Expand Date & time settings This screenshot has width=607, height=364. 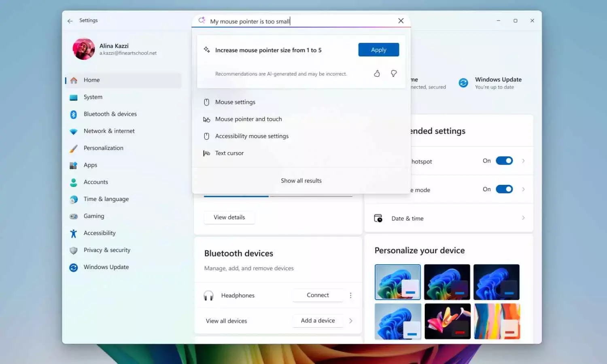(x=523, y=218)
